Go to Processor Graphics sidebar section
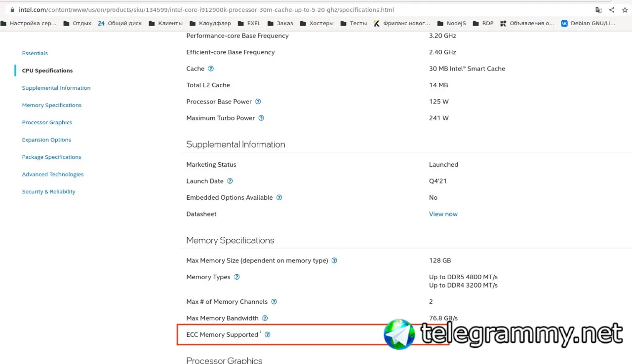This screenshot has height=364, width=632. (47, 122)
